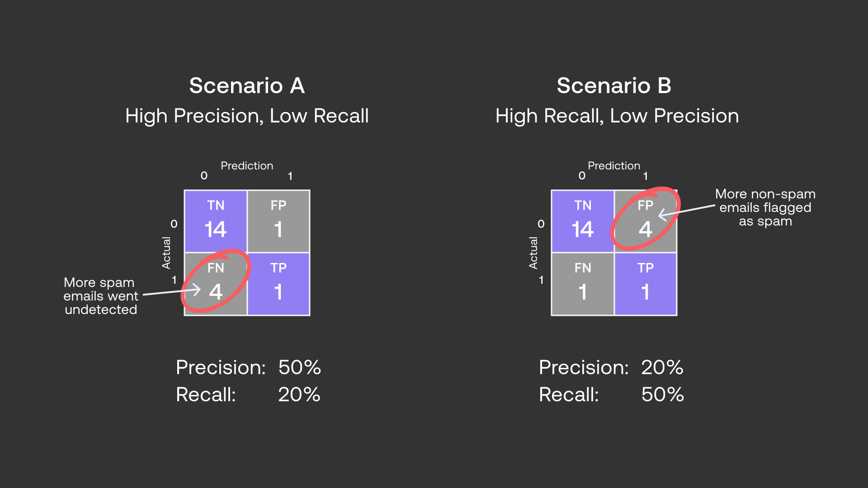Click the "More spam emails went undetected" annotation

click(100, 296)
